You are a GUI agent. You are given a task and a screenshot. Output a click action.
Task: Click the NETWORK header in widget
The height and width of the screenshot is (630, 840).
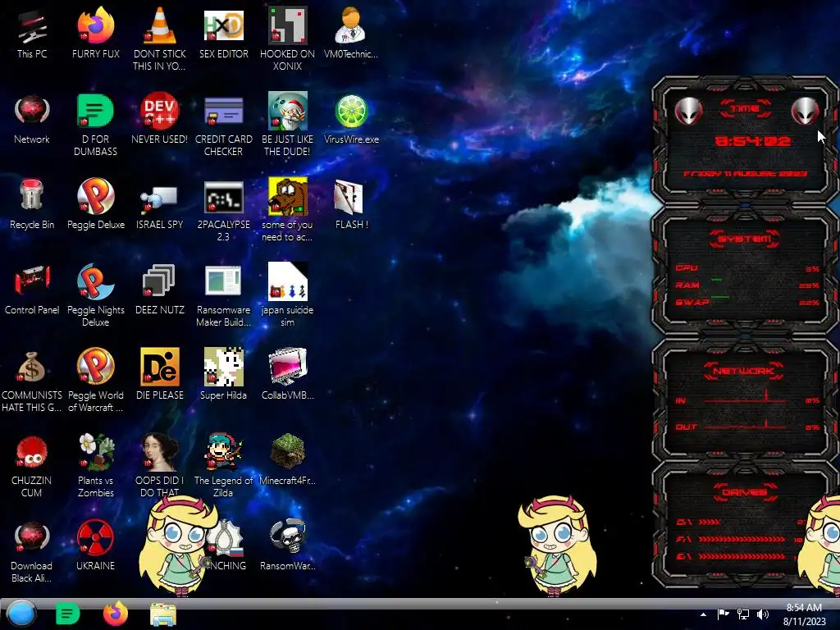tap(744, 370)
